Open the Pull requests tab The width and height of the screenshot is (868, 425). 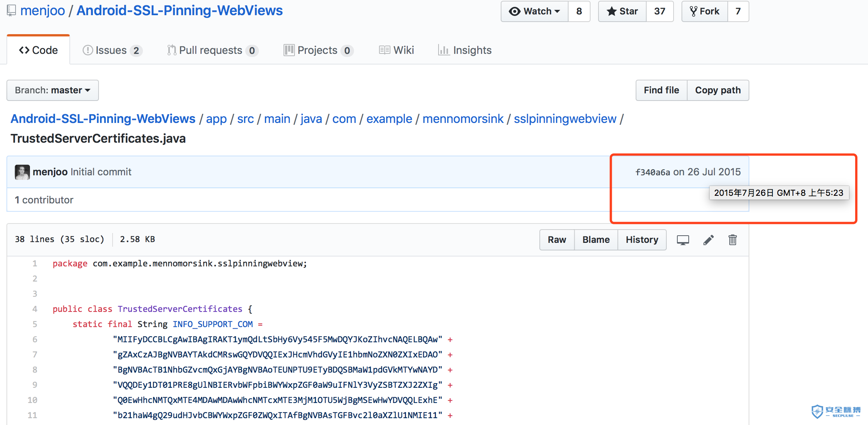213,50
